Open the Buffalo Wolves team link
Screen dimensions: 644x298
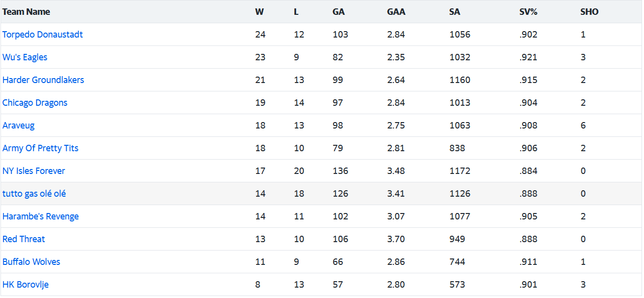point(31,262)
